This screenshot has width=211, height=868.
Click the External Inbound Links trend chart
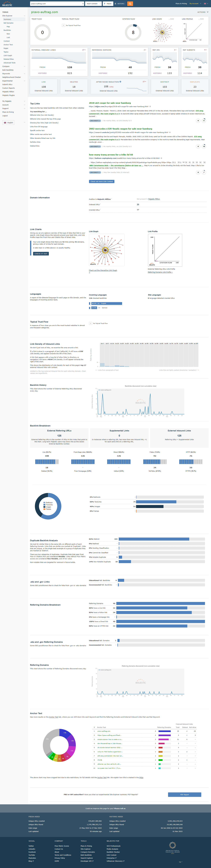click(x=59, y=58)
